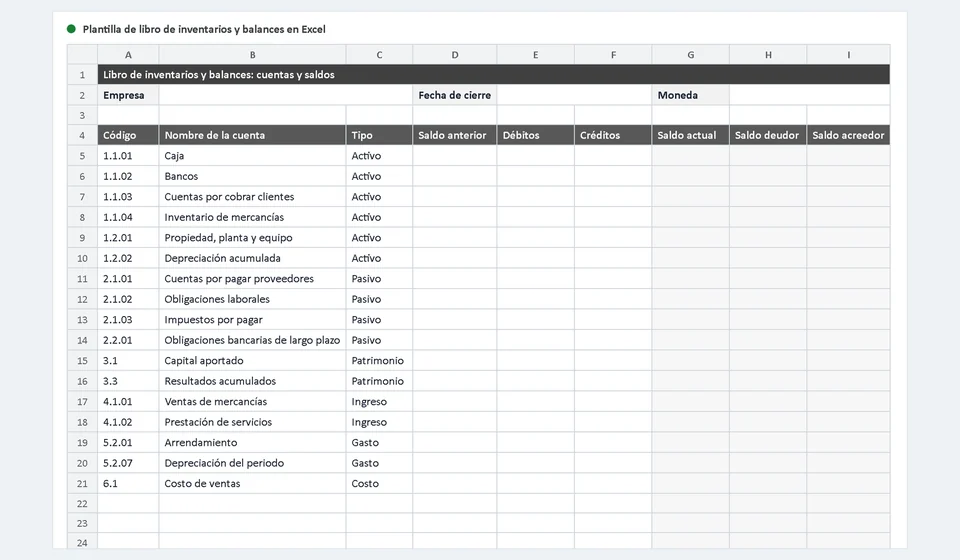
Task: Select code cell '1.1.01'
Action: [128, 156]
